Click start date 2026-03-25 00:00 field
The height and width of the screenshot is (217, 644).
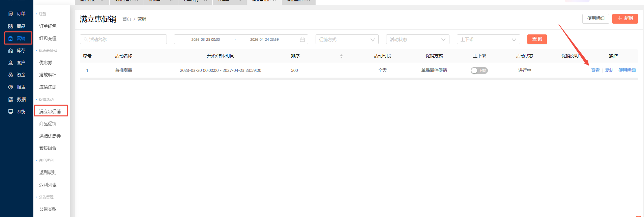206,39
